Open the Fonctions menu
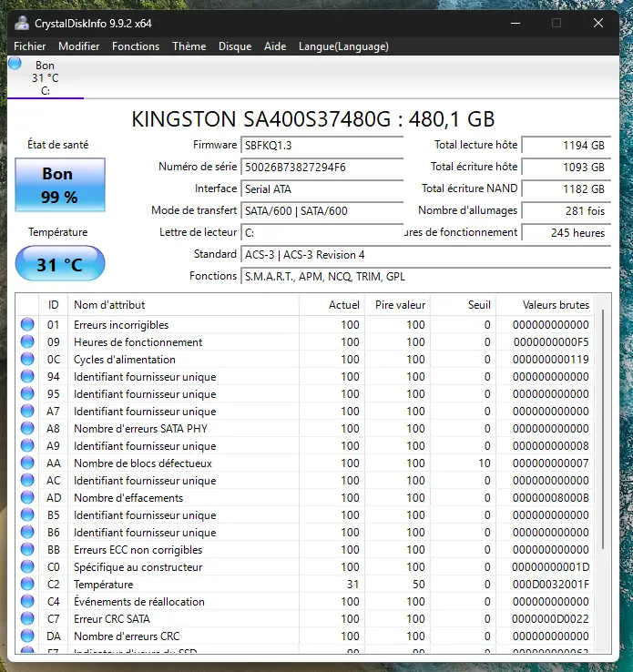This screenshot has width=633, height=672. pyautogui.click(x=136, y=46)
